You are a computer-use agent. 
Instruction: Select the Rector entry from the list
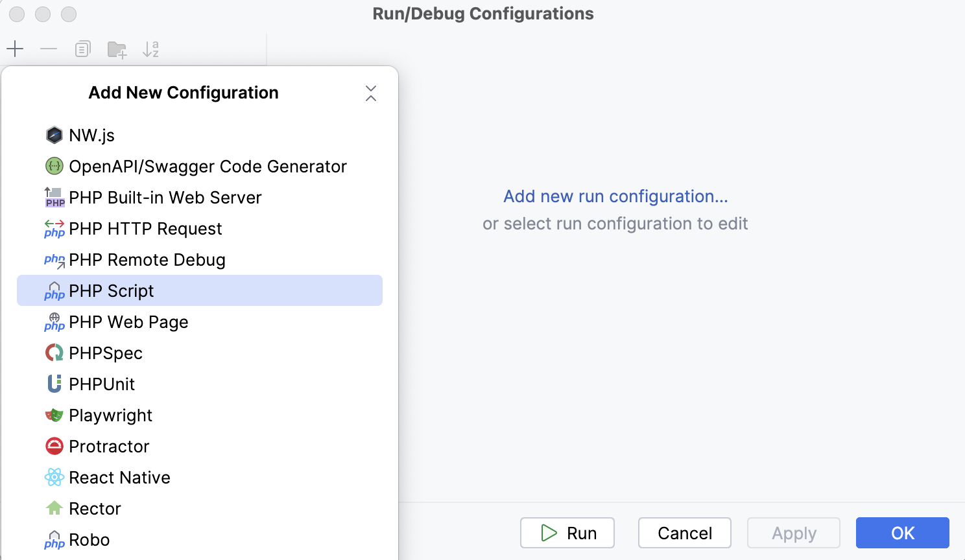click(x=95, y=508)
